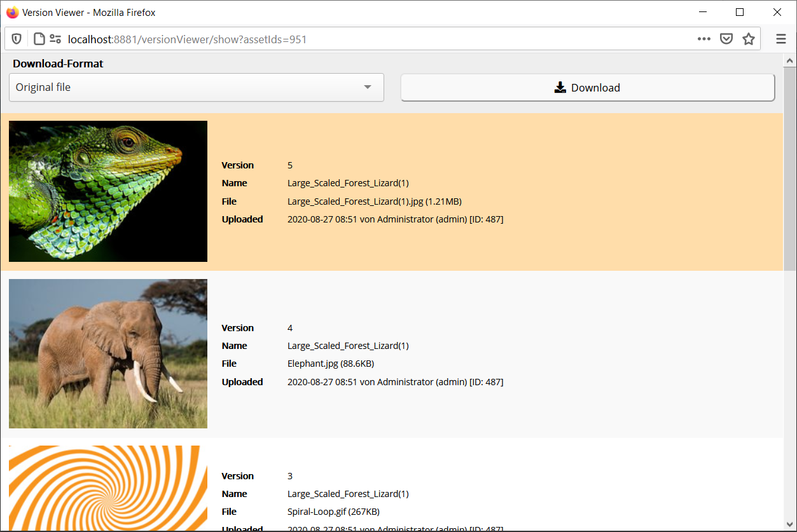Click file name Spiral-Loop.gif (267KB)

point(334,512)
